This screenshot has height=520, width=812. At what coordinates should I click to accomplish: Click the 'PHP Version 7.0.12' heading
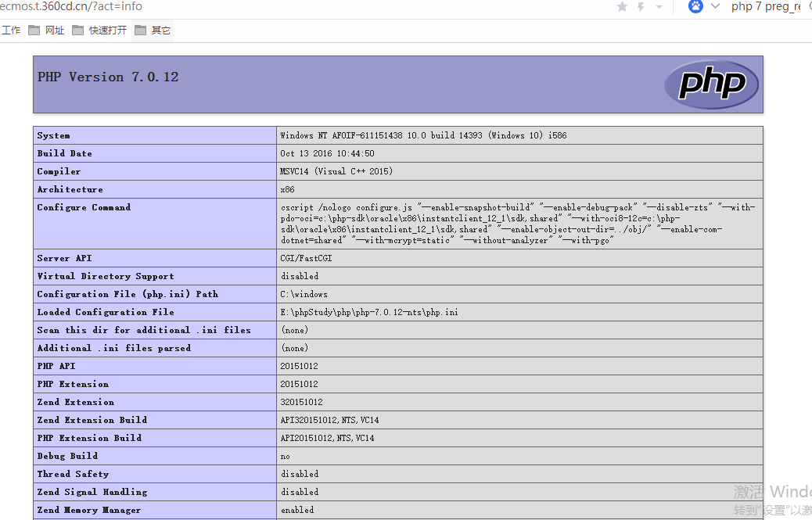[108, 77]
